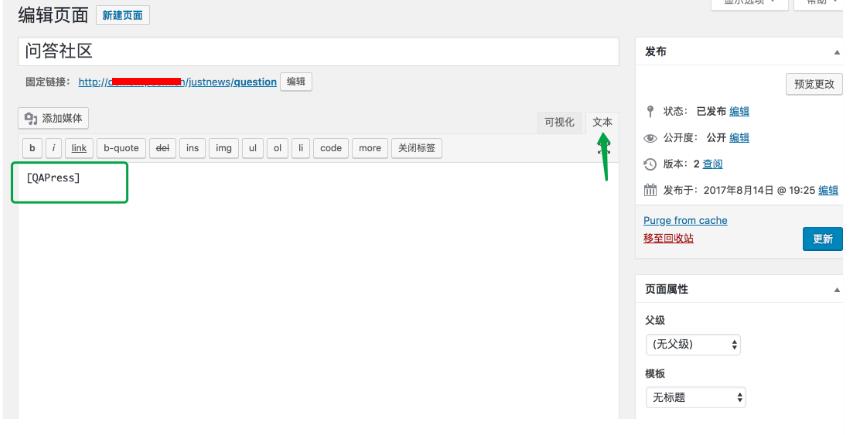867x435 pixels.
Task: Click the Purge from cache link
Action: pos(685,221)
